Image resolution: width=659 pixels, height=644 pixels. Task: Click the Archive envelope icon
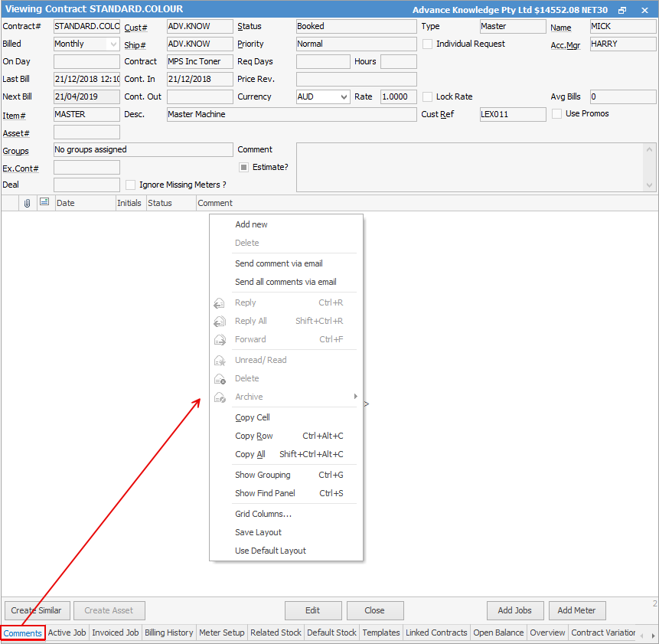point(220,397)
